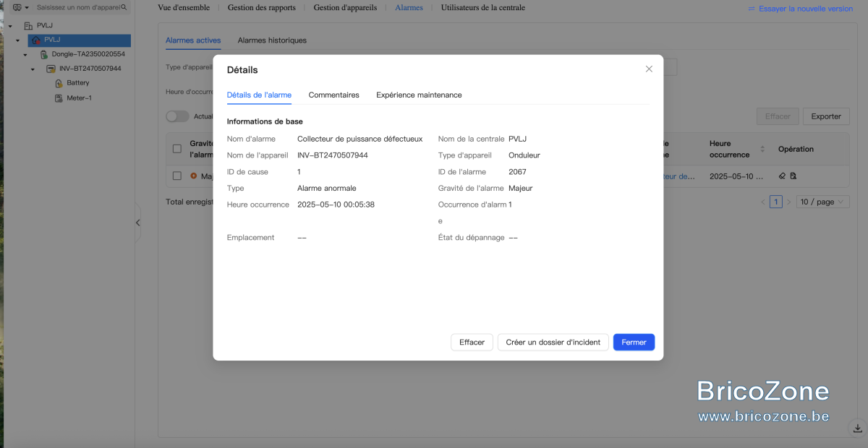
Task: Click the download icon at bottom right corner
Action: point(857,428)
